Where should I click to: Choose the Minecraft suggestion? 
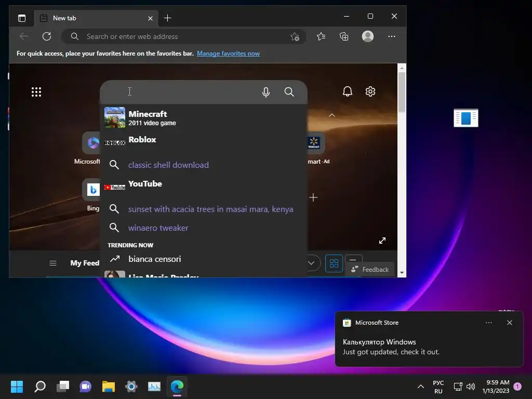pos(204,118)
